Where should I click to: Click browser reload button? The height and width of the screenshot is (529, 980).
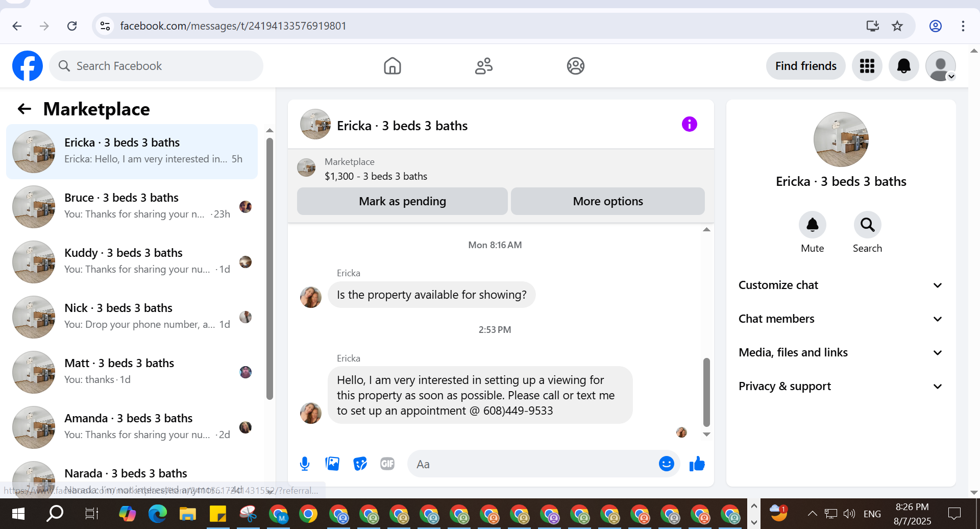point(72,26)
